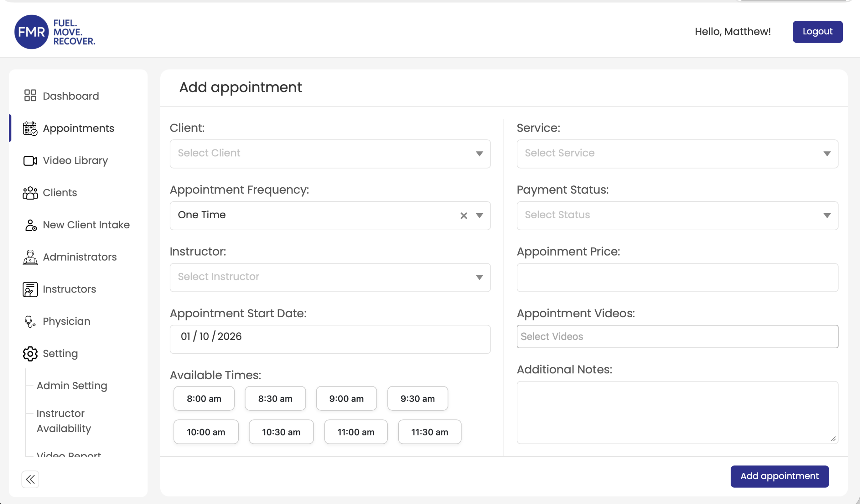Go to Instructor Availability submenu item

(64, 421)
